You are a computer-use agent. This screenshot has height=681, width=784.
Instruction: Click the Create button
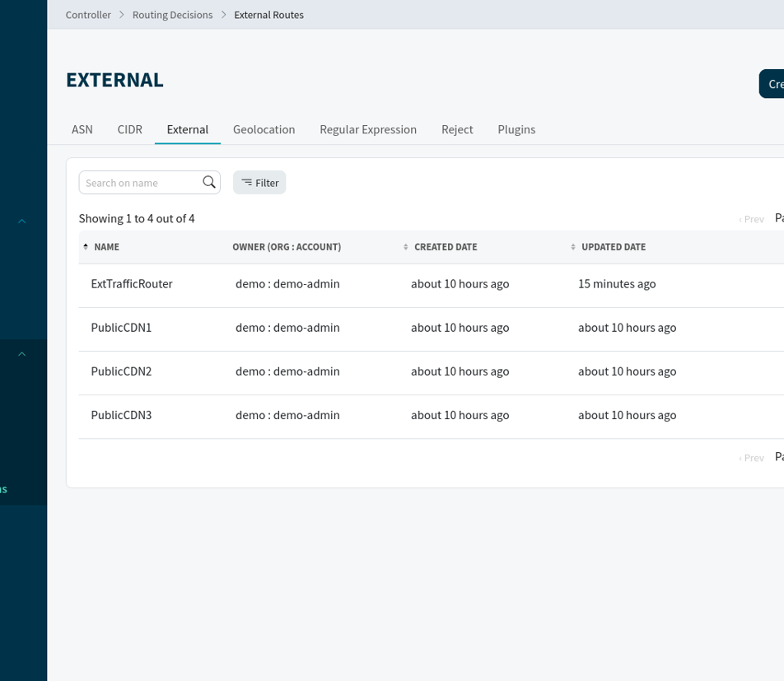774,84
